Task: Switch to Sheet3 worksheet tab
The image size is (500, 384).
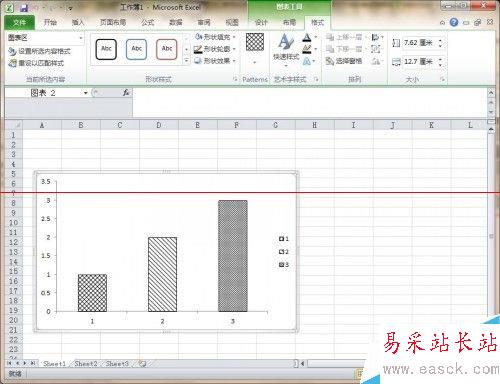Action: (x=117, y=363)
